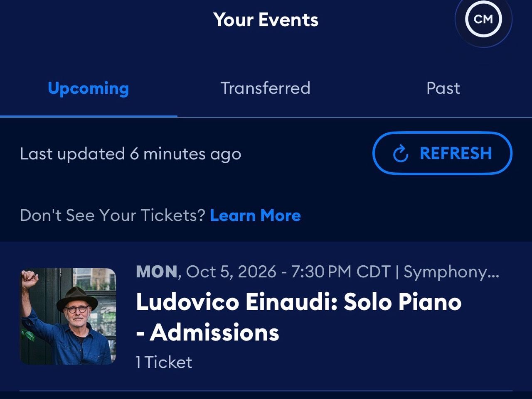Tap the hat in the artist photo

pyautogui.click(x=77, y=297)
